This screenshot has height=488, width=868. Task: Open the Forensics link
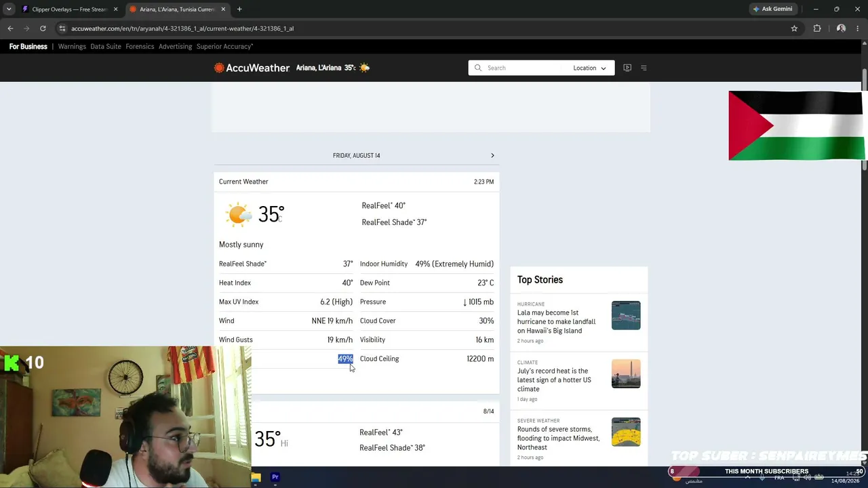140,47
